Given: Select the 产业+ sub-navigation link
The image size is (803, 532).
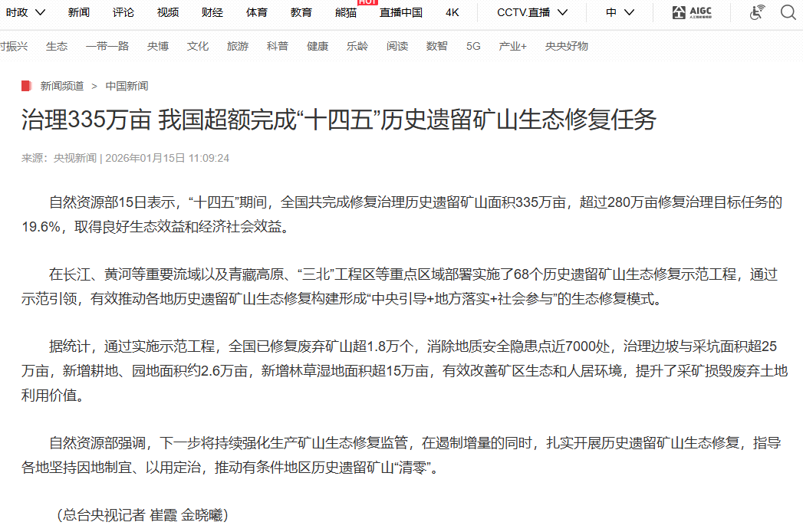Looking at the screenshot, I should click(512, 46).
